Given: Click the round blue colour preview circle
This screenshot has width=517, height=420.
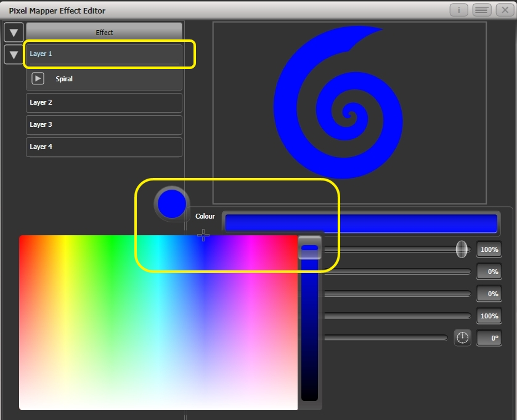Looking at the screenshot, I should [171, 203].
